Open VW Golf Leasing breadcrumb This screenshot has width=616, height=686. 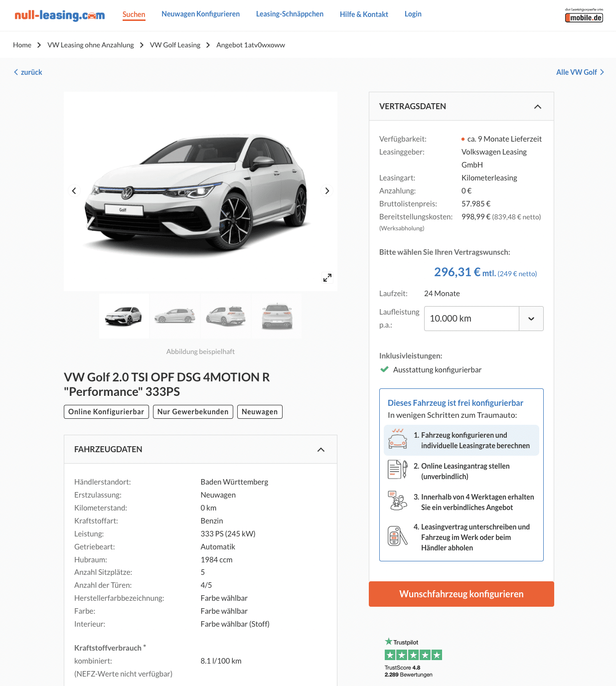coord(175,45)
